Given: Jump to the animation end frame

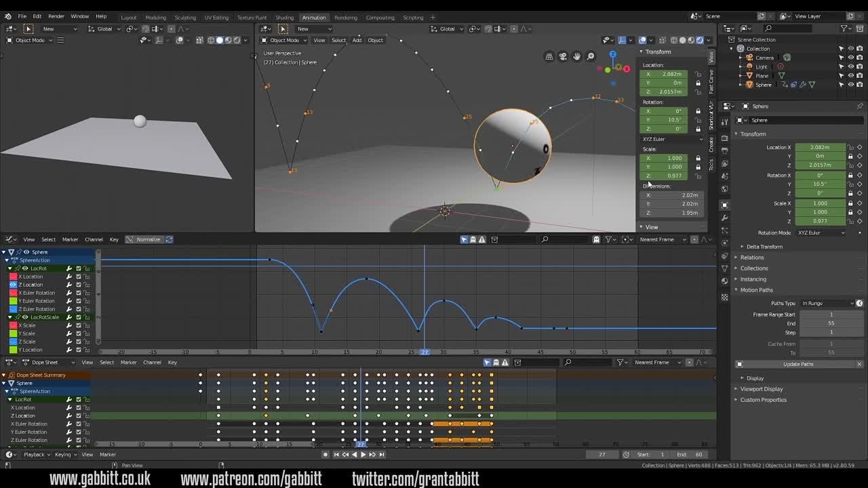Looking at the screenshot, I should (382, 455).
